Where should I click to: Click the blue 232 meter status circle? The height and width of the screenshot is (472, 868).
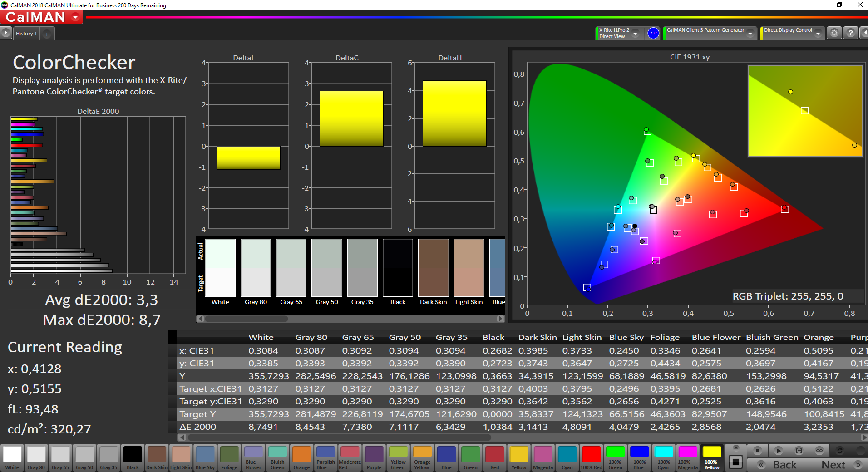pyautogui.click(x=653, y=33)
